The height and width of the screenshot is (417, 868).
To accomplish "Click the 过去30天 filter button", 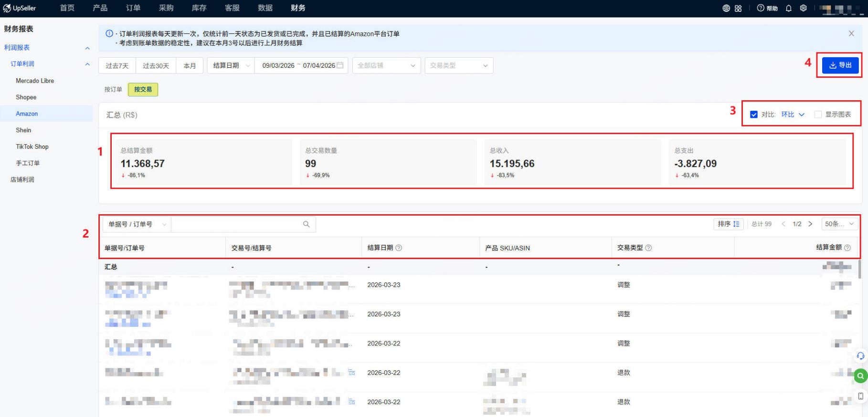I will (156, 65).
